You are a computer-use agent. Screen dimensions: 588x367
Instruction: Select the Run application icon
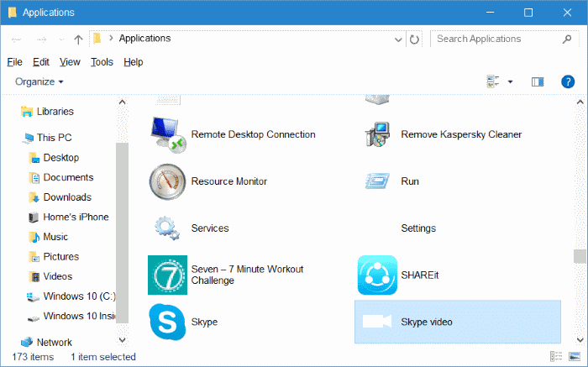pyautogui.click(x=377, y=181)
